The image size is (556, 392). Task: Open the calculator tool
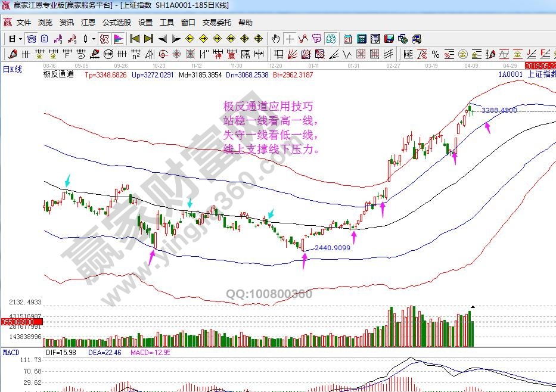361,39
